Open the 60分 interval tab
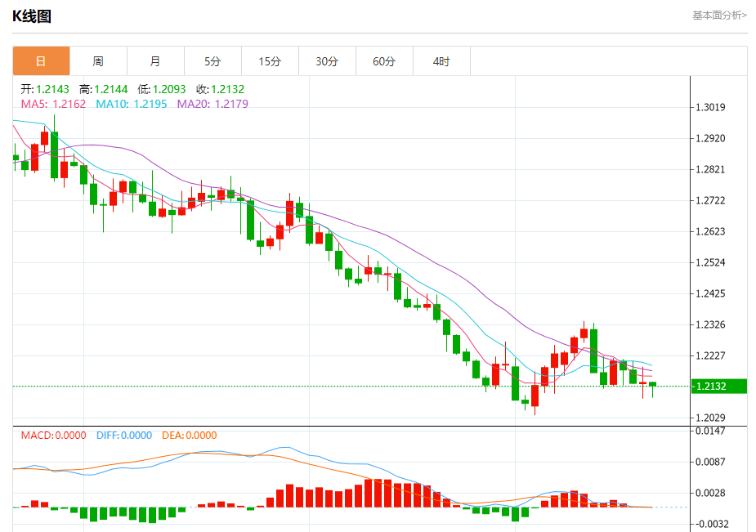 pos(384,61)
